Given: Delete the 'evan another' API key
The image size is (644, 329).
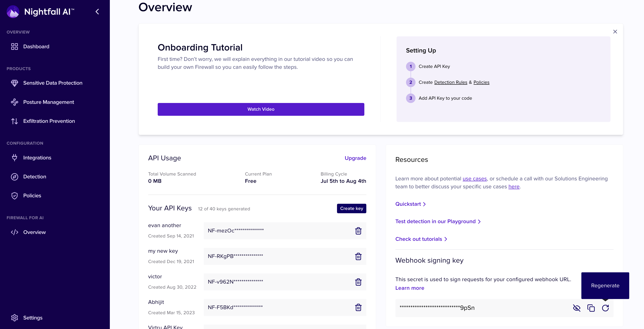Looking at the screenshot, I should 358,231.
